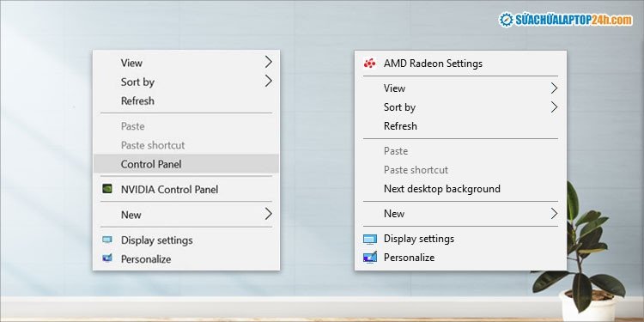644x322 pixels.
Task: Open View in the right context menu
Action: tap(460, 88)
